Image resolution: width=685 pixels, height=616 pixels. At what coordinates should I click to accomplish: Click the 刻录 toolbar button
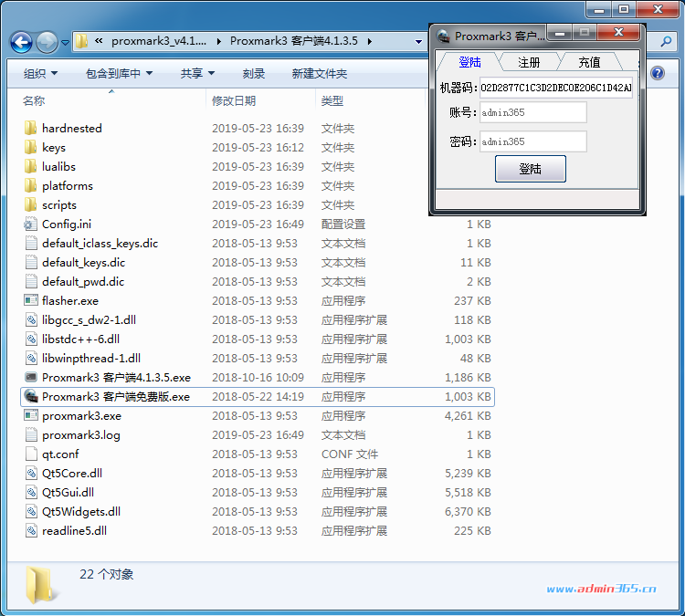[254, 73]
